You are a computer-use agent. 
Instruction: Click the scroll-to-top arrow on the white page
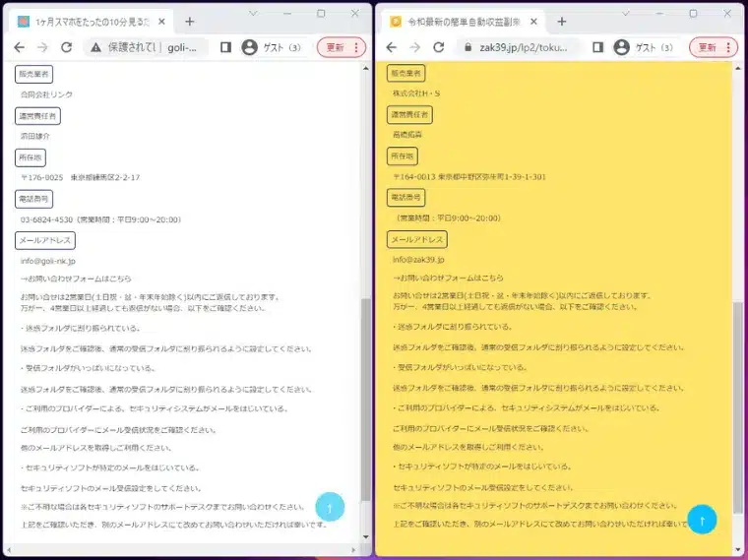330,506
